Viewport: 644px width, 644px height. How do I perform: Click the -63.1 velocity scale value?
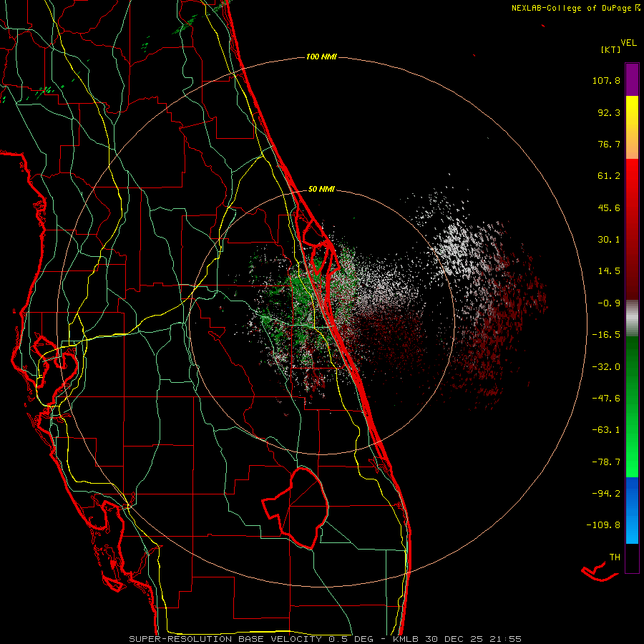click(x=606, y=430)
